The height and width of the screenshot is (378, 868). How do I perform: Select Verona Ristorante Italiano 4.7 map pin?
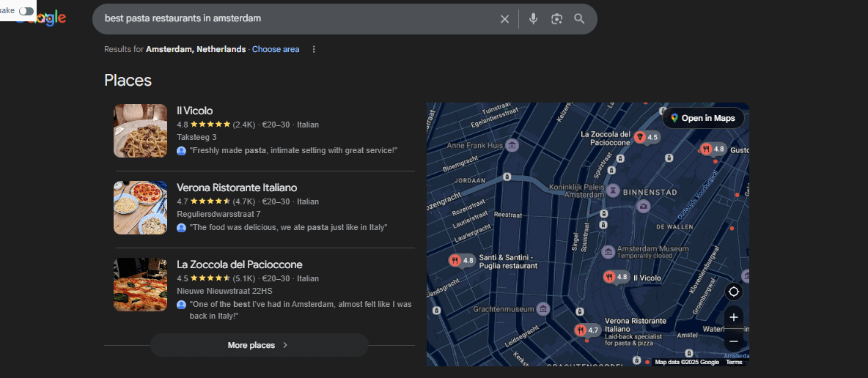[587, 330]
